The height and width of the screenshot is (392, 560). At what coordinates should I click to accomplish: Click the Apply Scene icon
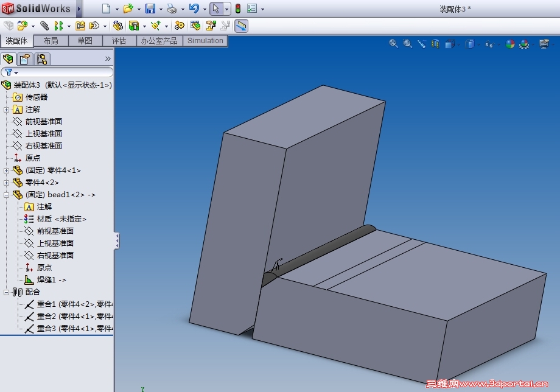coord(524,44)
